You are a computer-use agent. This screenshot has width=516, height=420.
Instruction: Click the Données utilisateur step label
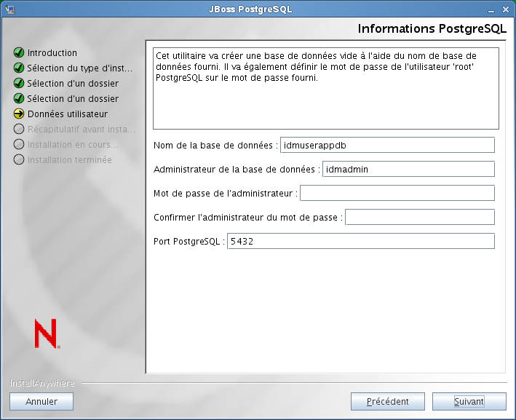68,114
